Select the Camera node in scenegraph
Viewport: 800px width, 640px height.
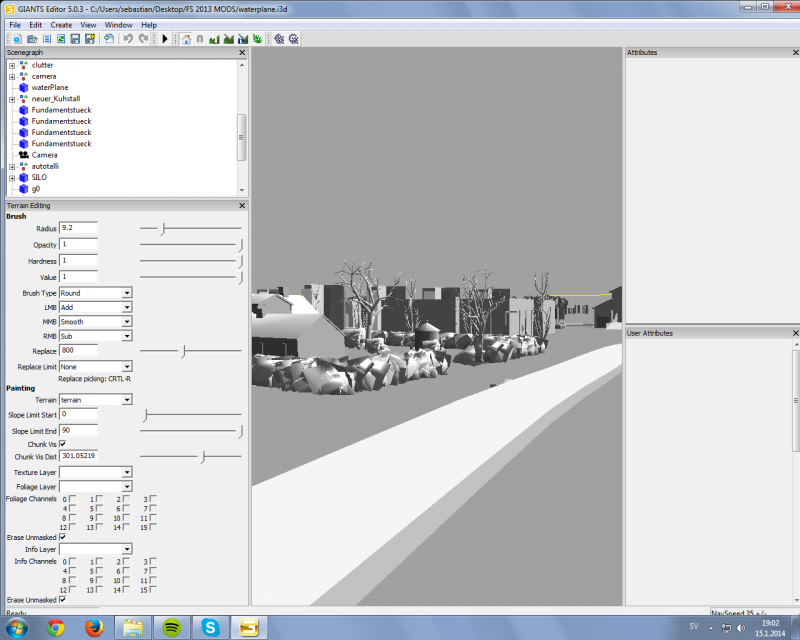tap(44, 155)
